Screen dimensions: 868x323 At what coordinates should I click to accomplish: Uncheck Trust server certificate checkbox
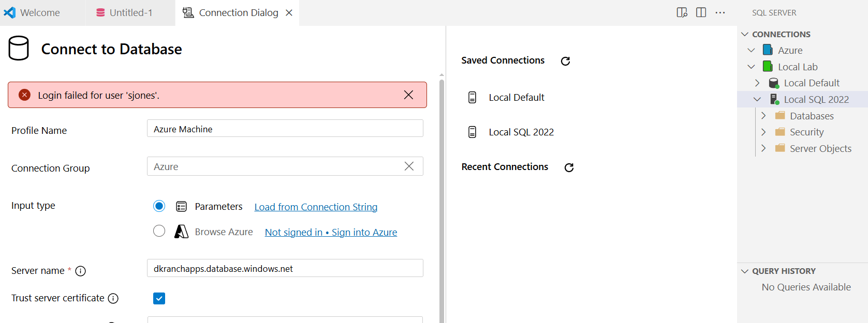click(159, 299)
